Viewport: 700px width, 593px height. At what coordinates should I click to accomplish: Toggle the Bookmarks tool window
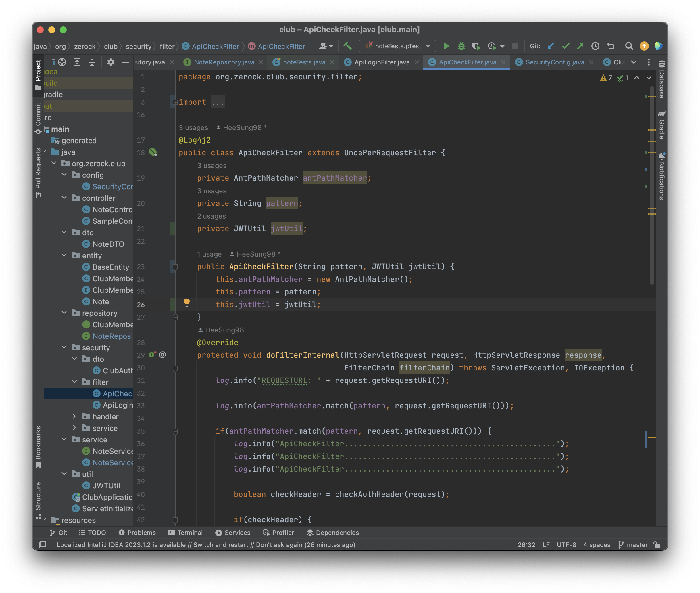pos(38,447)
